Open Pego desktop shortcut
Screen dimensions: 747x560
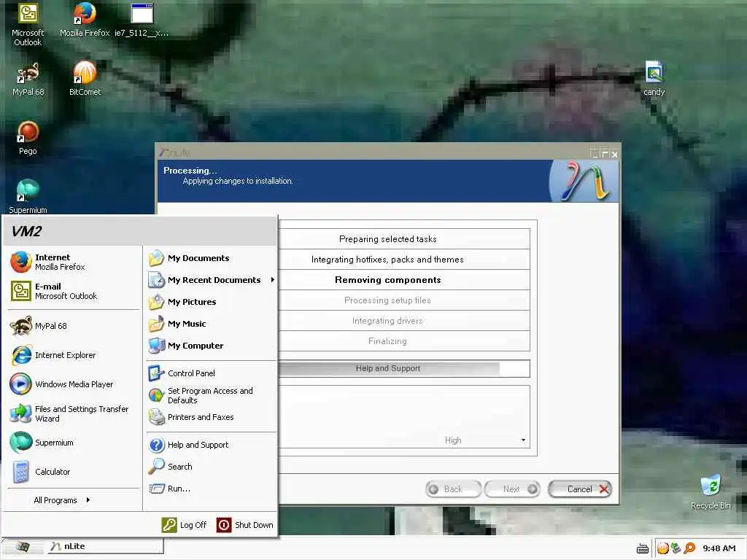28,138
